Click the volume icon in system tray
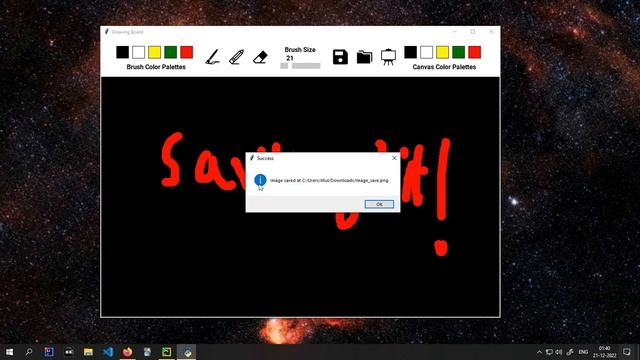 tap(559, 352)
